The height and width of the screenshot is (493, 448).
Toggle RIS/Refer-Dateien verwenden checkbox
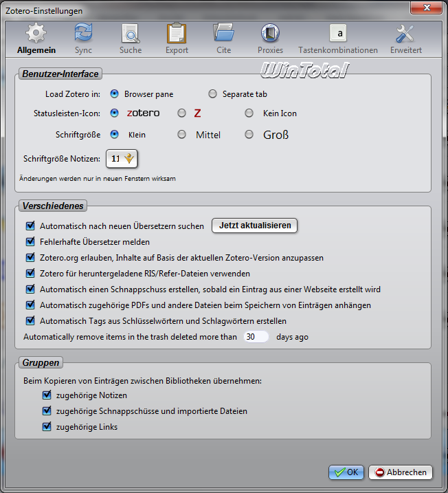tap(30, 273)
